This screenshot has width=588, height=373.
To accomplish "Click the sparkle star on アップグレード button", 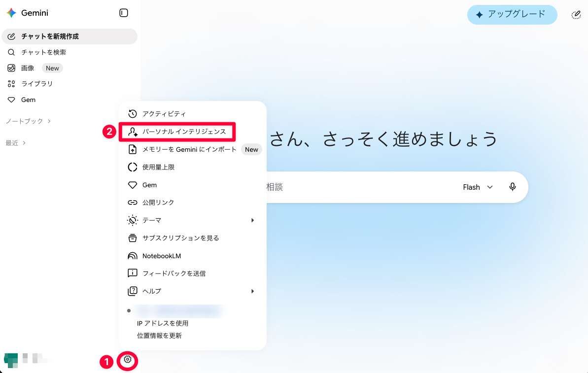I will (479, 15).
